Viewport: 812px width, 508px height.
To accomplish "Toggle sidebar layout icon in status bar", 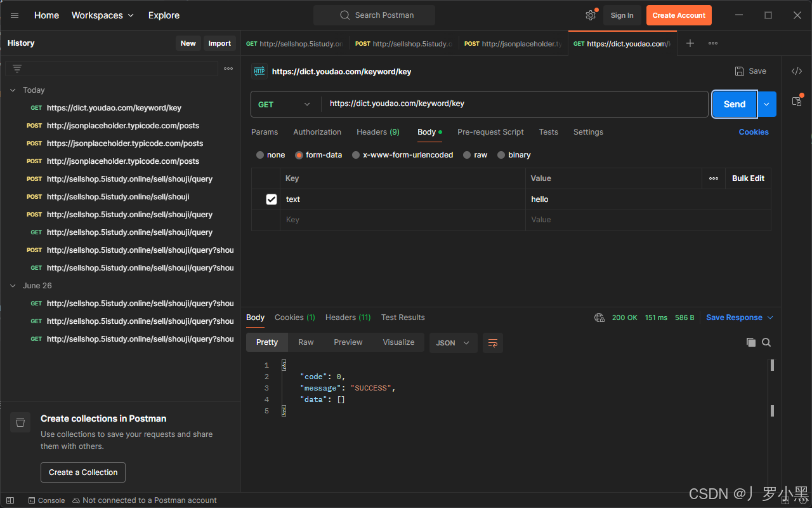I will (10, 500).
